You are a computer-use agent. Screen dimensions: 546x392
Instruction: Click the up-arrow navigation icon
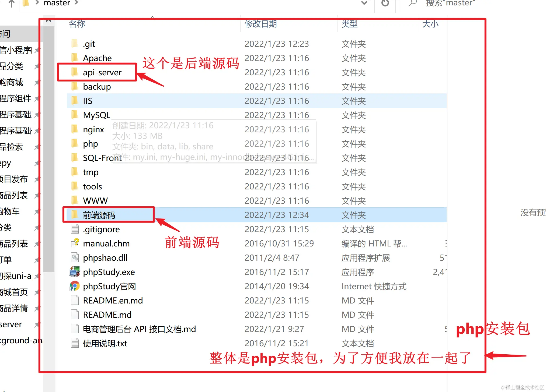point(12,4)
